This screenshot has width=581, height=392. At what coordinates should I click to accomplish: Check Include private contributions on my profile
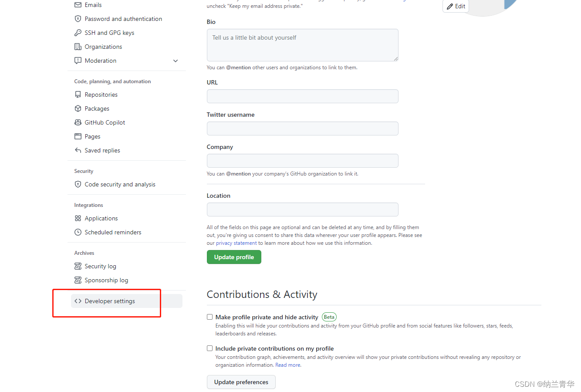[x=209, y=348]
